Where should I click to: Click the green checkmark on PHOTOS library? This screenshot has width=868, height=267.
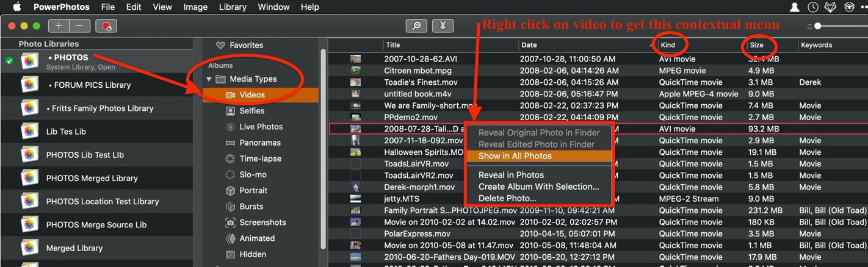[x=9, y=61]
